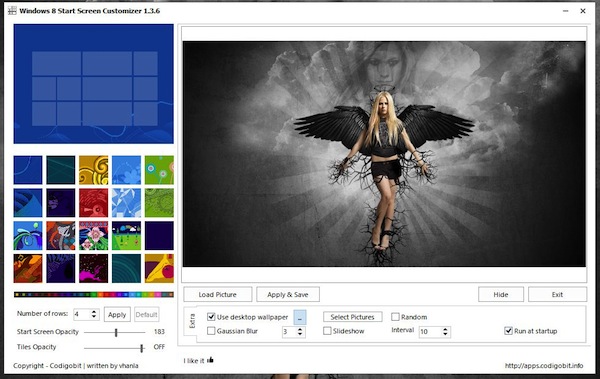Image resolution: width=600 pixels, height=379 pixels.
Task: Increase the Number of rows stepper
Action: [x=94, y=312]
